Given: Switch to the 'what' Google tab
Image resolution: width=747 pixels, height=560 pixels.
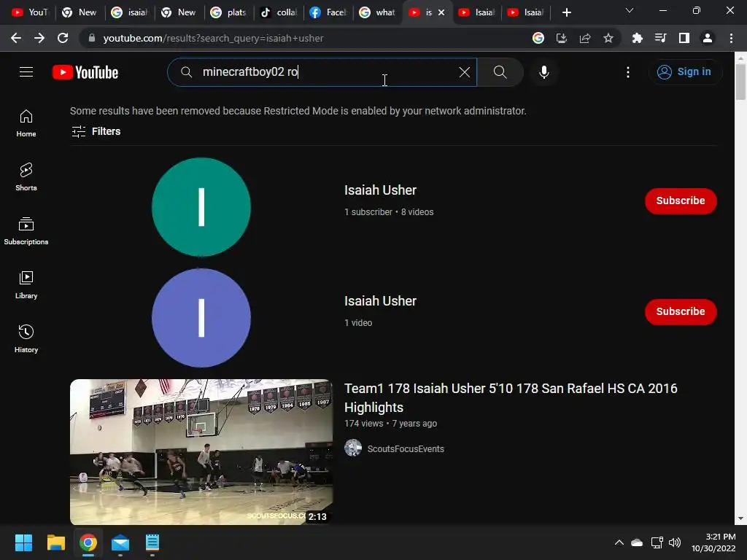Looking at the screenshot, I should pos(377,12).
